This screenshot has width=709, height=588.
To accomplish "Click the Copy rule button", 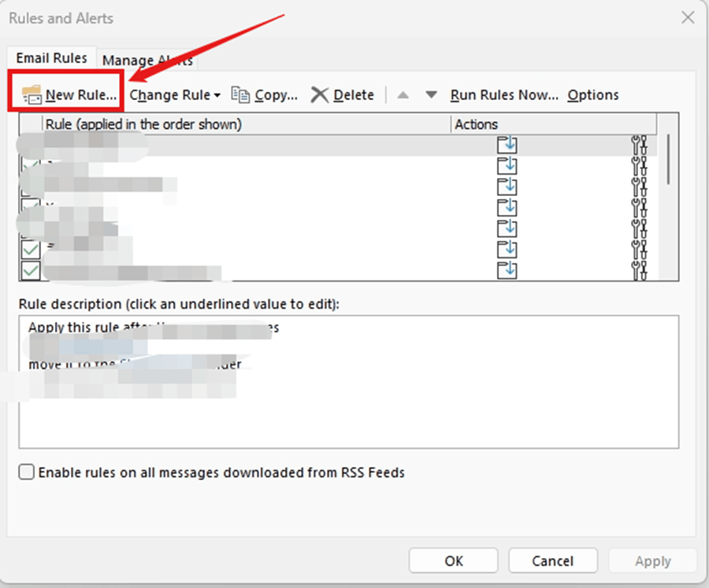I will click(x=265, y=95).
